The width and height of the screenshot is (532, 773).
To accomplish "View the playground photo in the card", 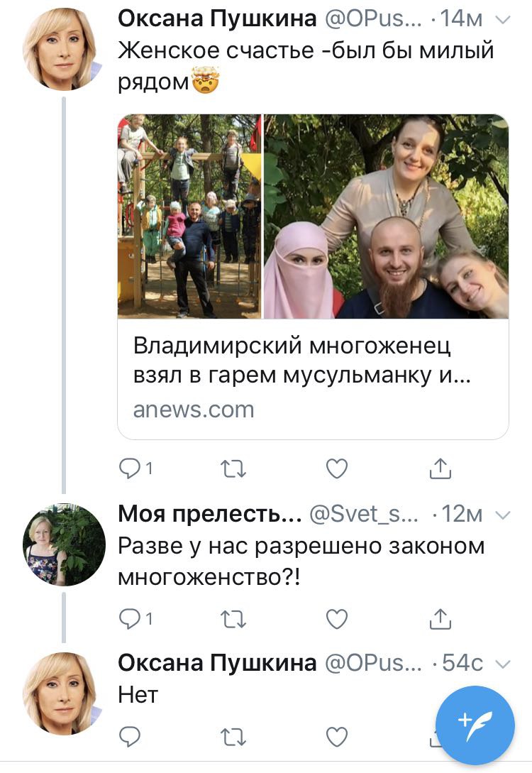I will click(x=189, y=216).
